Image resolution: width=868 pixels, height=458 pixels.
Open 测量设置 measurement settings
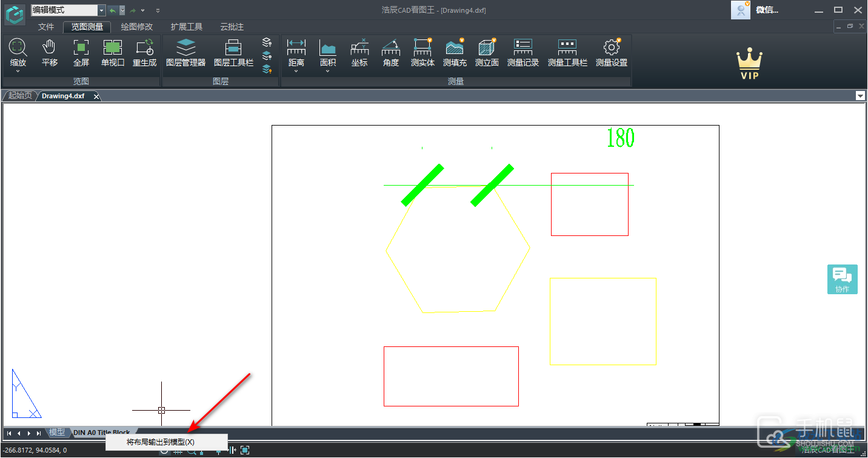(611, 52)
